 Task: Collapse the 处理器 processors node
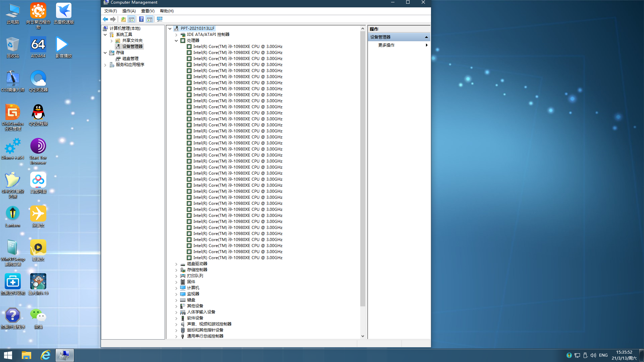[x=176, y=41]
